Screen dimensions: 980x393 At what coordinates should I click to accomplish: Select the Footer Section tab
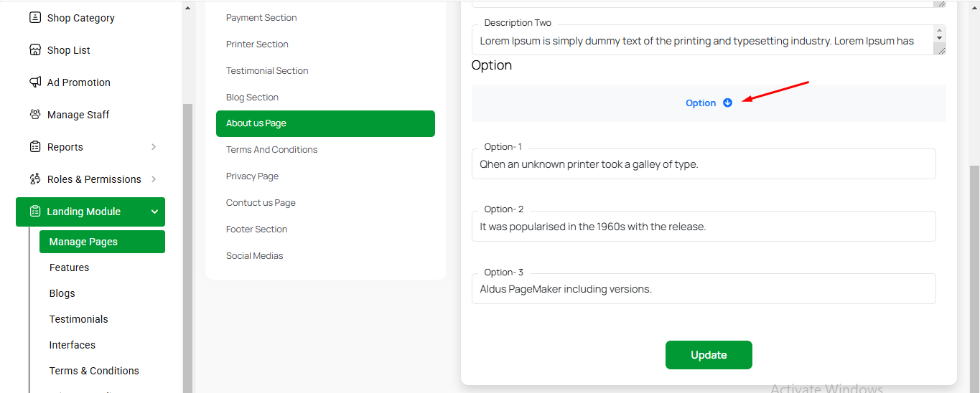(x=256, y=229)
